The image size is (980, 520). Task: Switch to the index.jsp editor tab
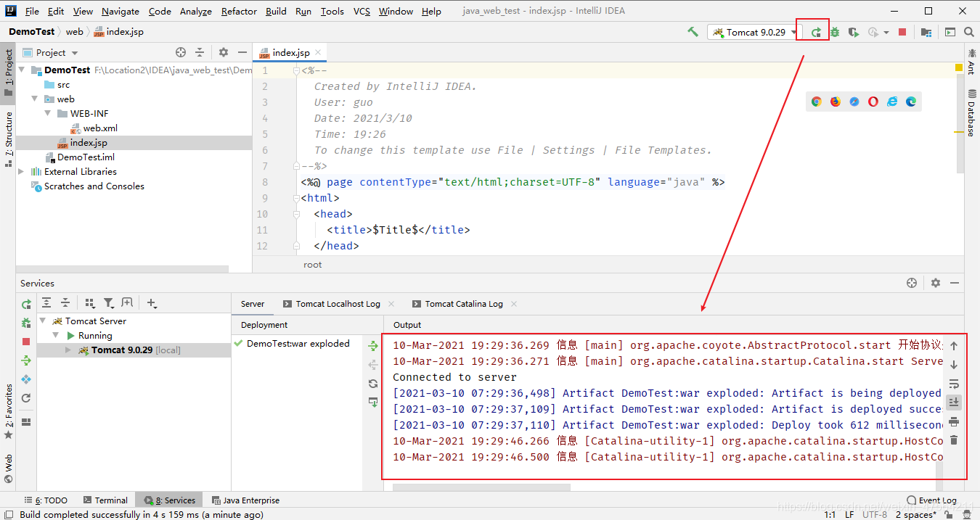[x=290, y=52]
